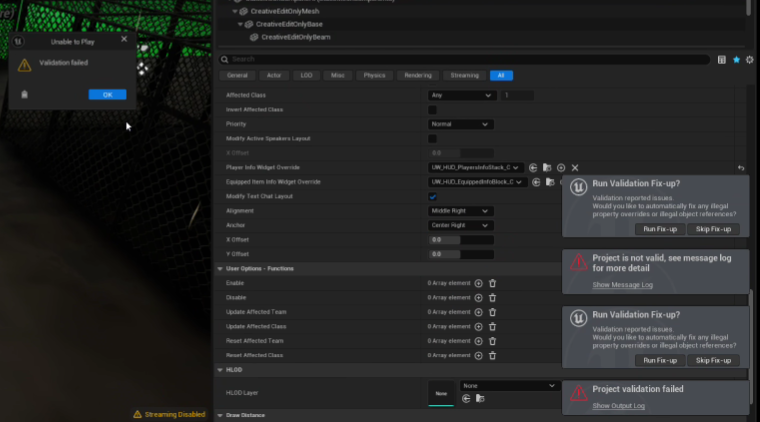Click the Affected Class number field

[517, 95]
